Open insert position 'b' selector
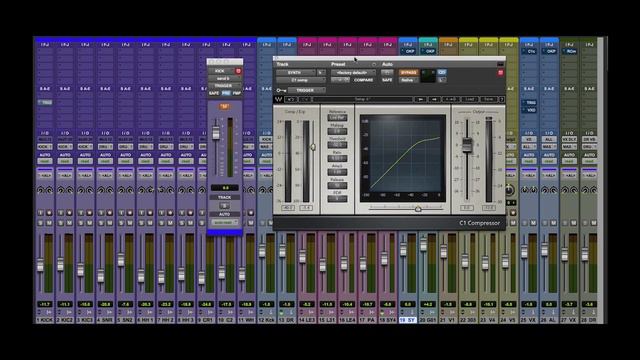Screen dimensions: 640x360 (321, 72)
